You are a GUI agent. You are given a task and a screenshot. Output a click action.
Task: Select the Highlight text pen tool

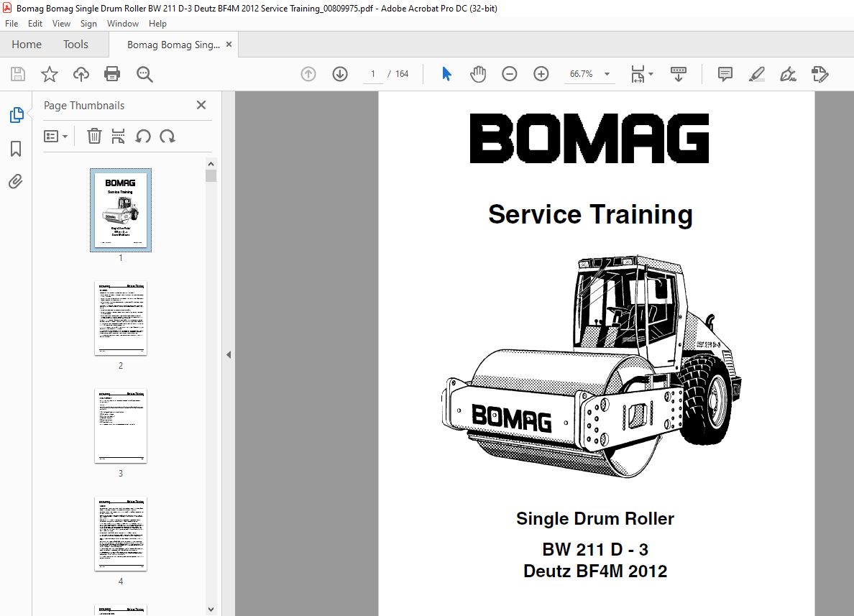click(756, 74)
